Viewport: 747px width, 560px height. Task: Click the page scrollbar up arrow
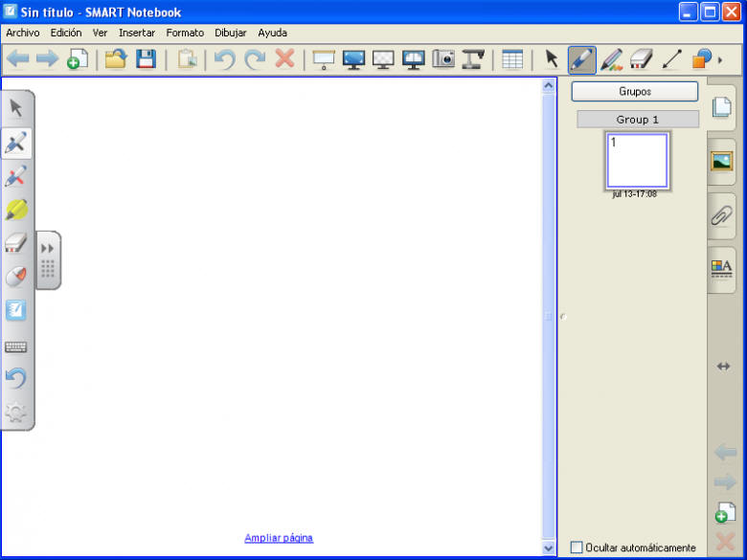tap(549, 85)
